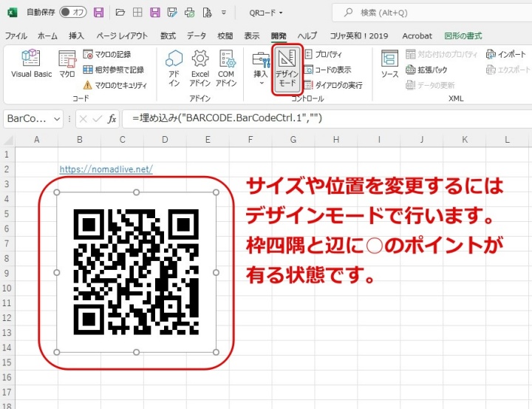Click 拡張パック button
Image resolution: width=532 pixels, height=409 pixels.
(426, 70)
